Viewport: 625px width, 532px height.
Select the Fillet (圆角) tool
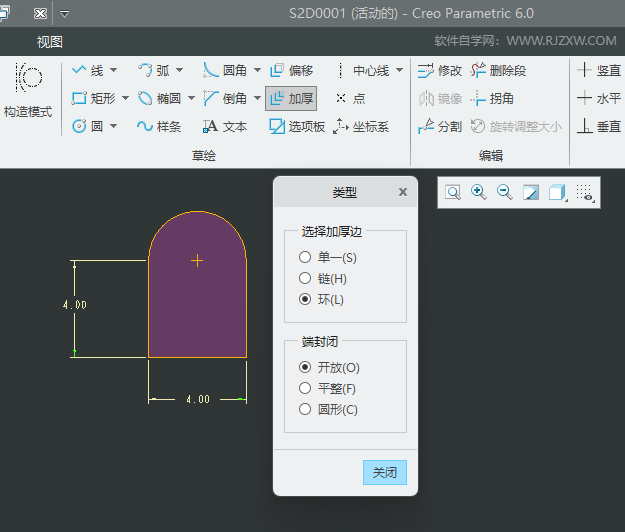coord(225,71)
